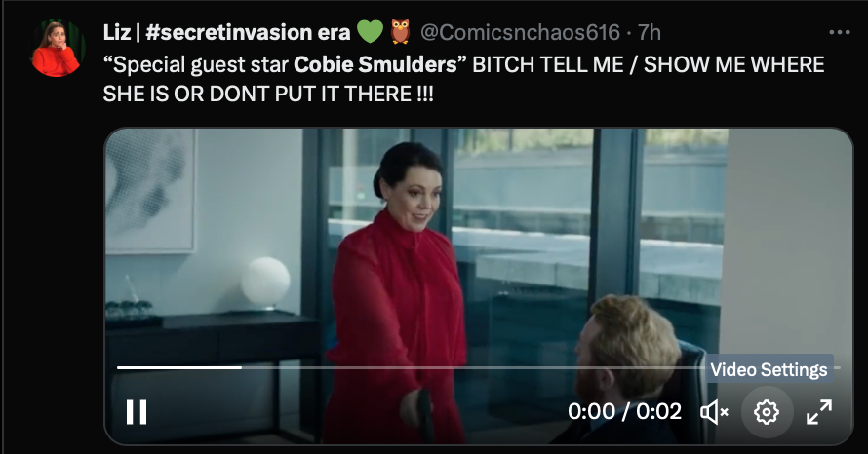
Task: Visit the @Comicsnchaos616 handle link
Action: [520, 32]
